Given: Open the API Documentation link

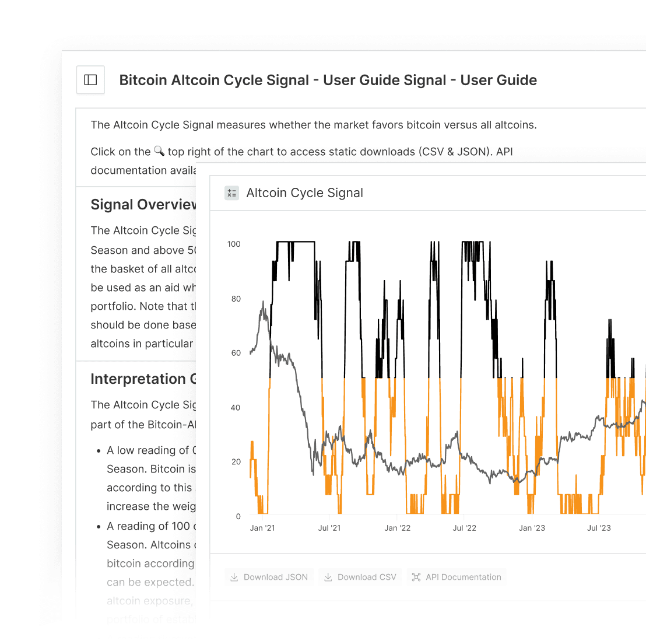Looking at the screenshot, I should point(457,576).
